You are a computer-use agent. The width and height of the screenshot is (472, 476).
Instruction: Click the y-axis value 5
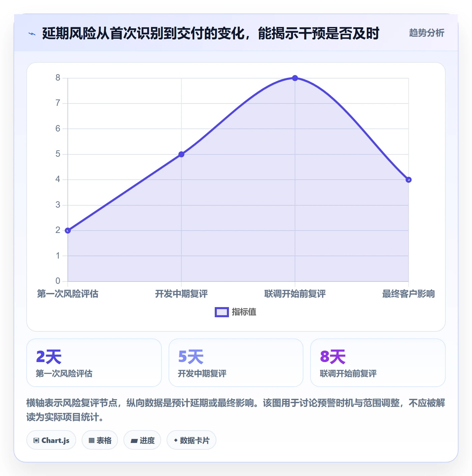[x=58, y=154]
